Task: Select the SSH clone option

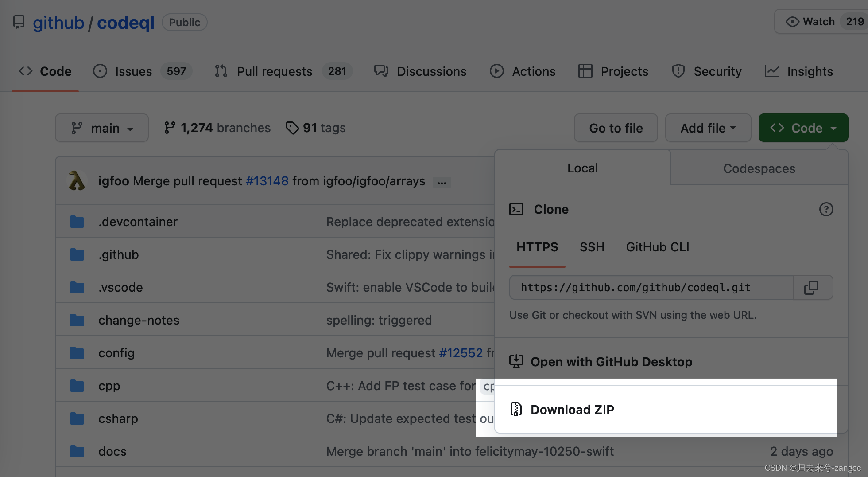Action: (x=592, y=247)
